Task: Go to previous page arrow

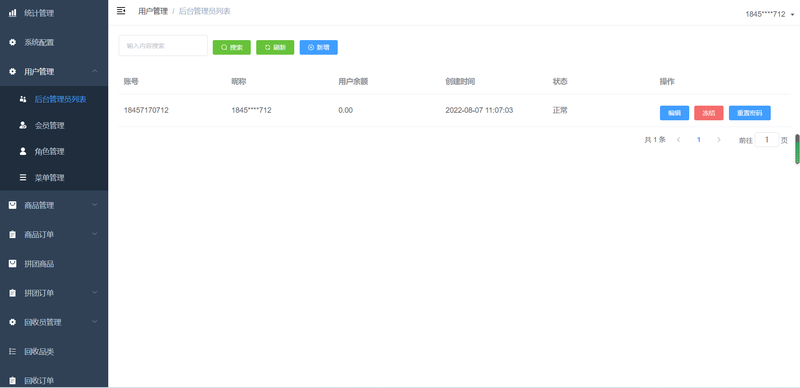Action: point(678,139)
